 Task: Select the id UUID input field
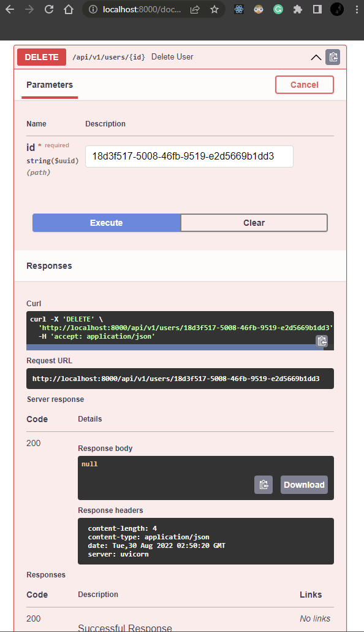pyautogui.click(x=189, y=156)
